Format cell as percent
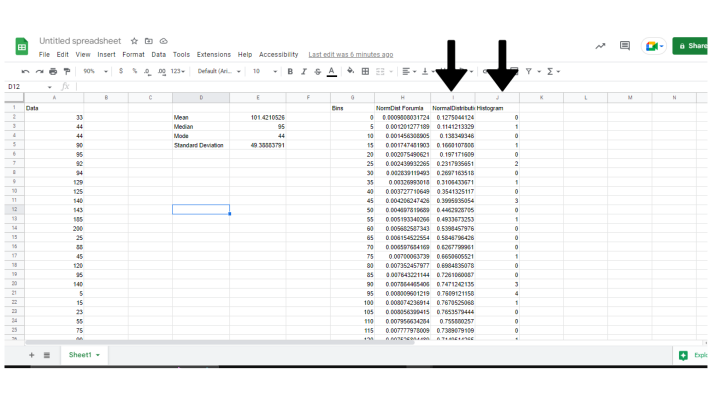 134,71
